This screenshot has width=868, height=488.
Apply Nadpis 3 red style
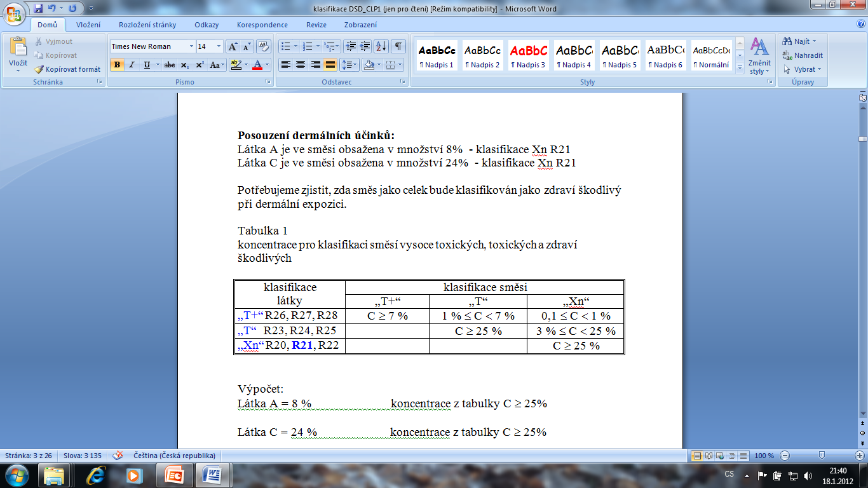pyautogui.click(x=528, y=55)
